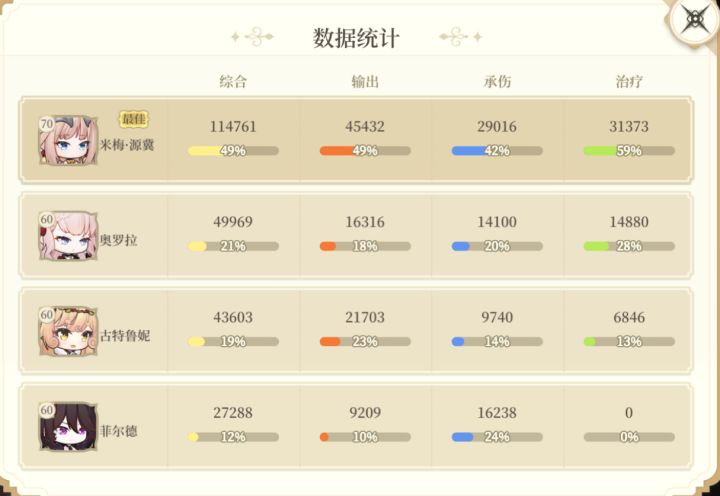Click the orange 10% bar for 菲尔德
Screen dimensions: 720x496
coord(365,437)
